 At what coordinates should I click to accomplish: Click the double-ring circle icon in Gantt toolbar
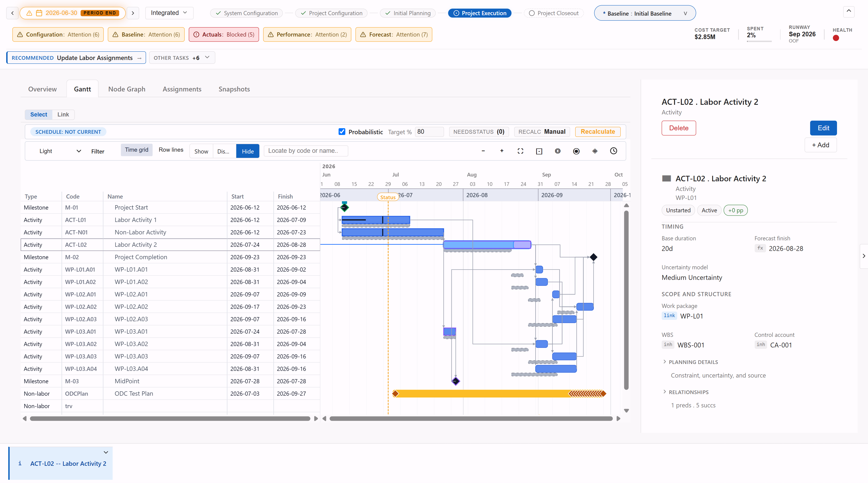pyautogui.click(x=558, y=151)
